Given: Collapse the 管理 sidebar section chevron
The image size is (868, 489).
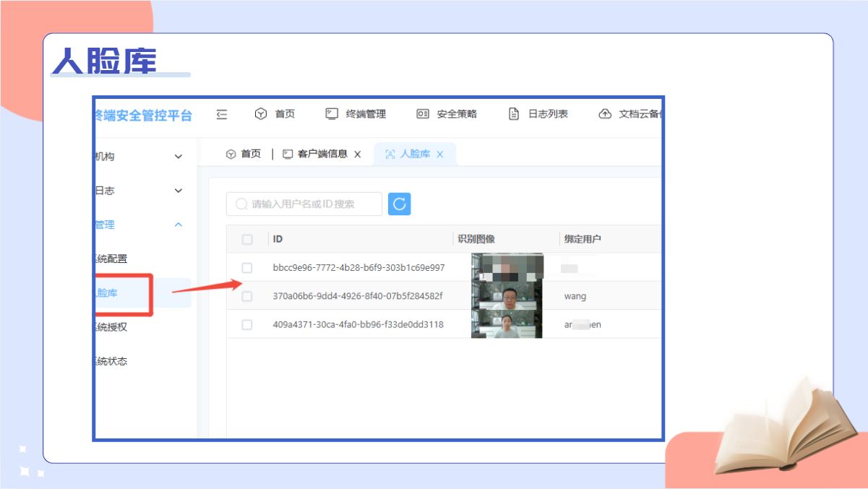Looking at the screenshot, I should coord(179,225).
